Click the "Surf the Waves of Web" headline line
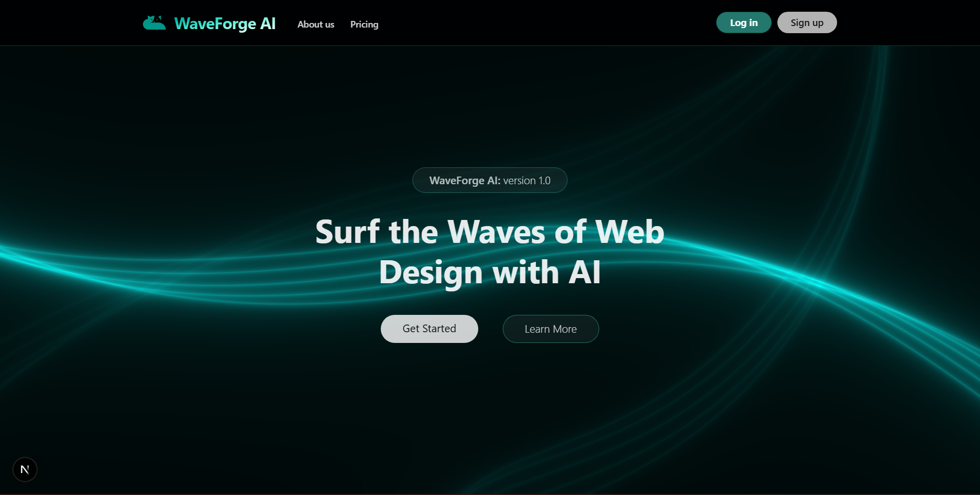This screenshot has width=980, height=495. (x=490, y=232)
